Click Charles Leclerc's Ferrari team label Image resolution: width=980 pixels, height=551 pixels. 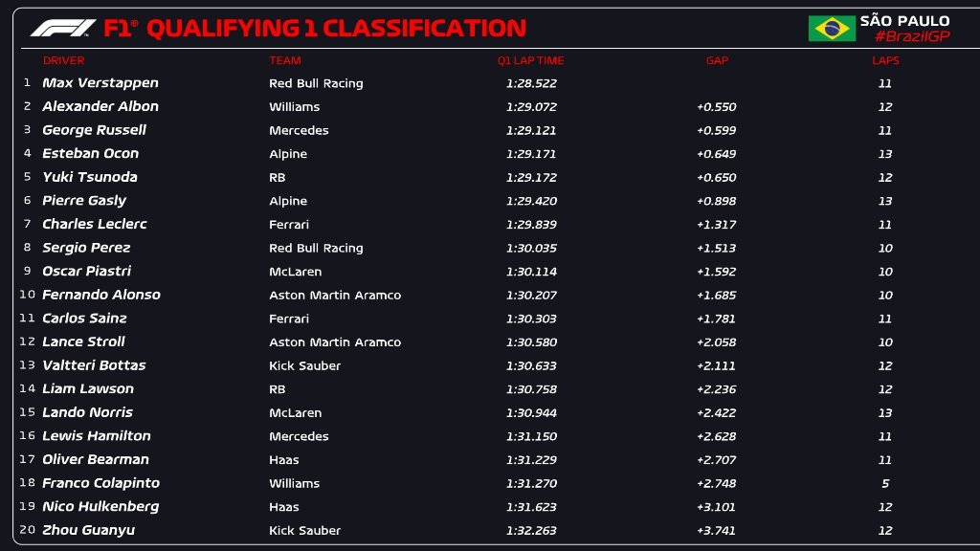click(289, 225)
